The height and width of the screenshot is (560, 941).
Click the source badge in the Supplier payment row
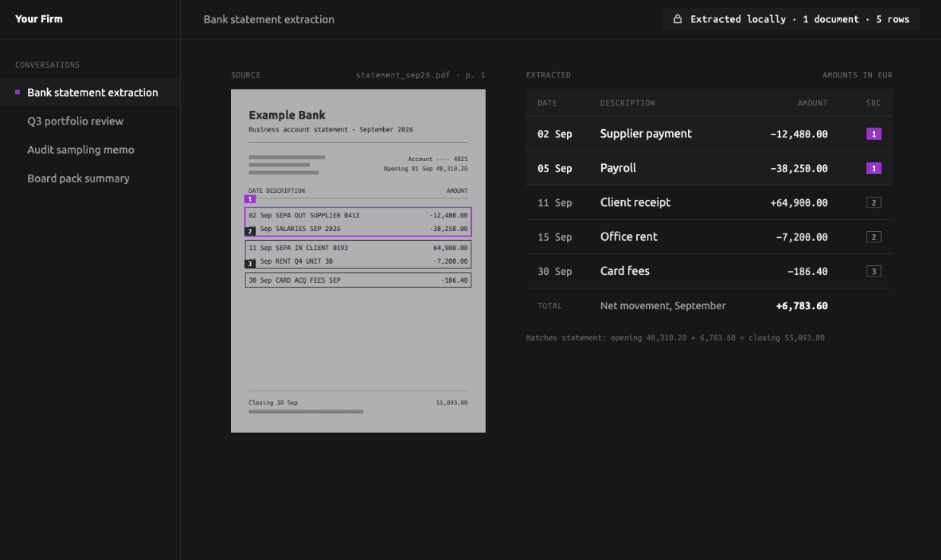873,134
